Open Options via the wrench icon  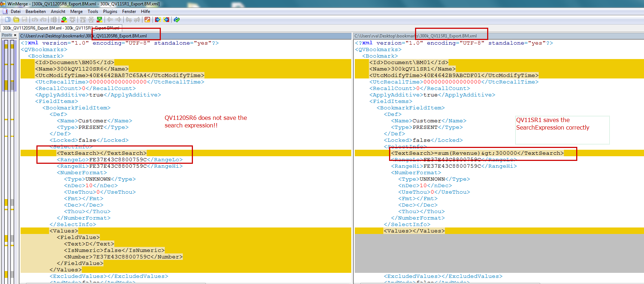tap(147, 19)
